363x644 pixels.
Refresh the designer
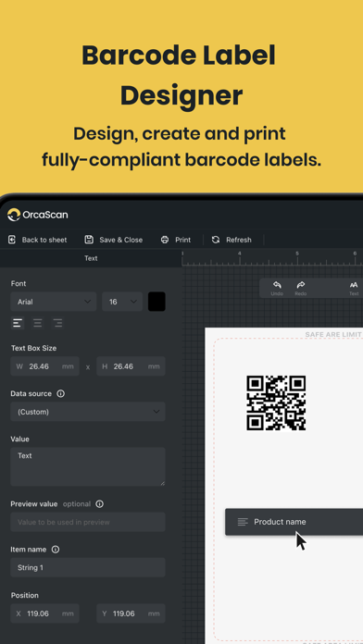[231, 240]
